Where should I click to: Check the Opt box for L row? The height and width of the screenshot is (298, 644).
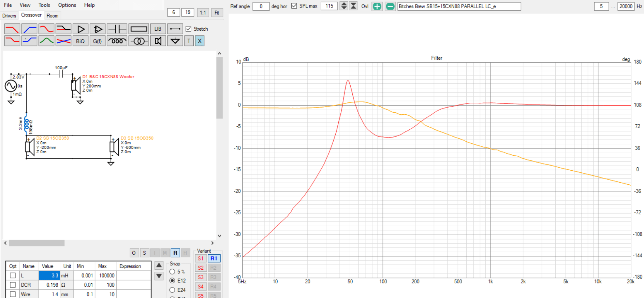[13, 275]
